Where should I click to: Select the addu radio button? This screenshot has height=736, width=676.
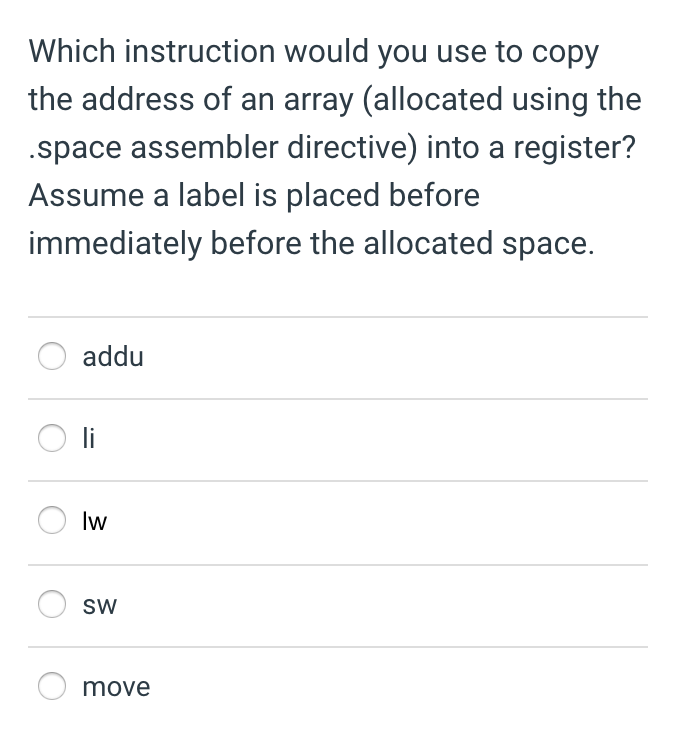pyautogui.click(x=53, y=357)
